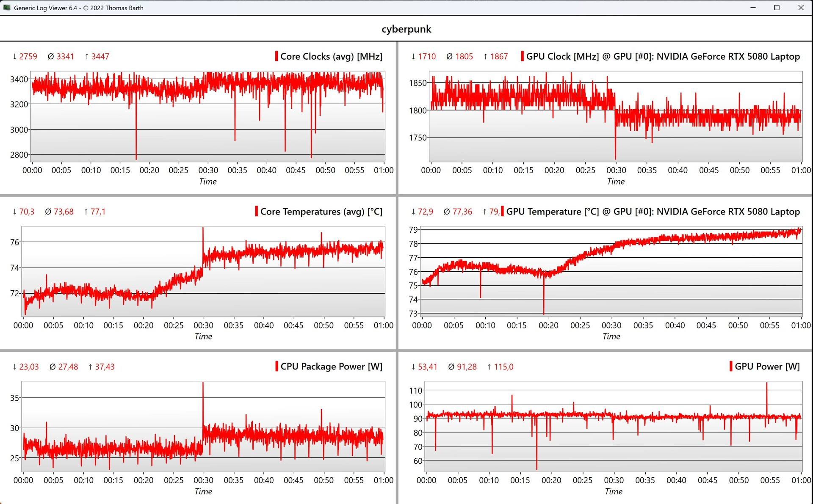Screen dimensions: 813x504
Task: Click the red GPU Clock legend swatch
Action: [522, 56]
